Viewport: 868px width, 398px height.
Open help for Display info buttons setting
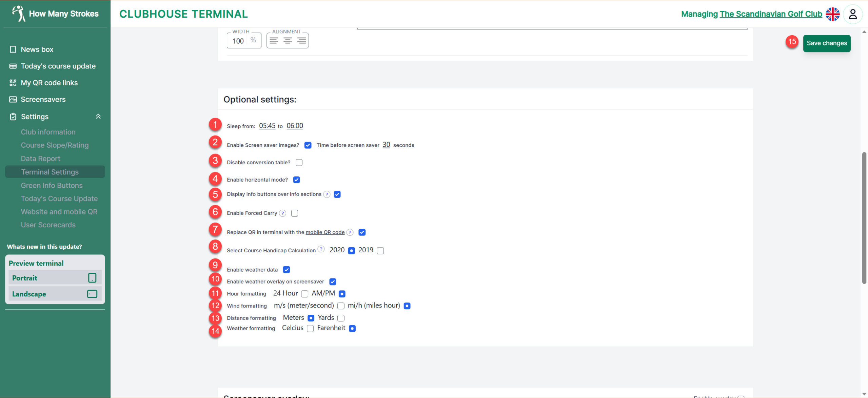click(x=327, y=194)
